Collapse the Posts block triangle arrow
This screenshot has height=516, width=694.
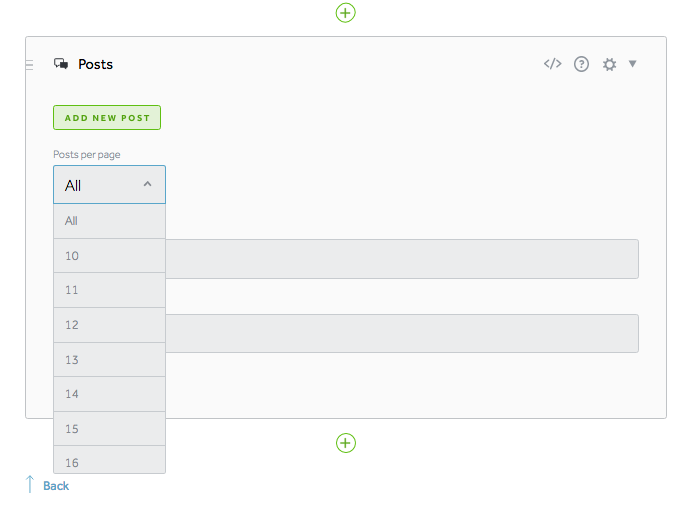(633, 64)
